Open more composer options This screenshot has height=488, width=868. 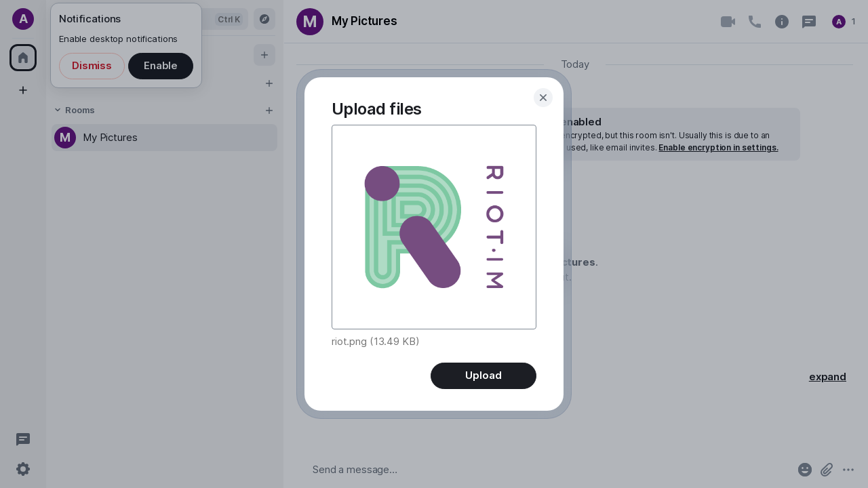tap(848, 470)
